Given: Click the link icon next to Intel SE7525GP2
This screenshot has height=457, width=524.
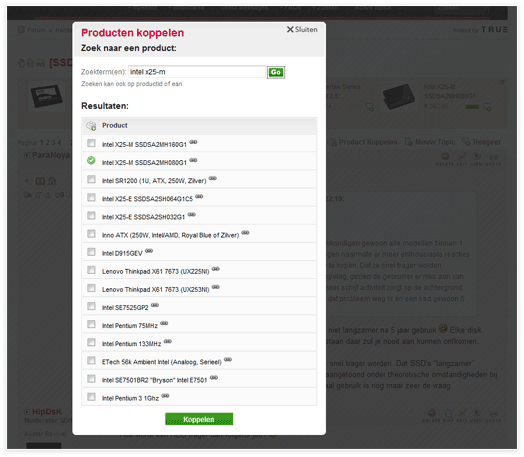Looking at the screenshot, I should pos(155,305).
